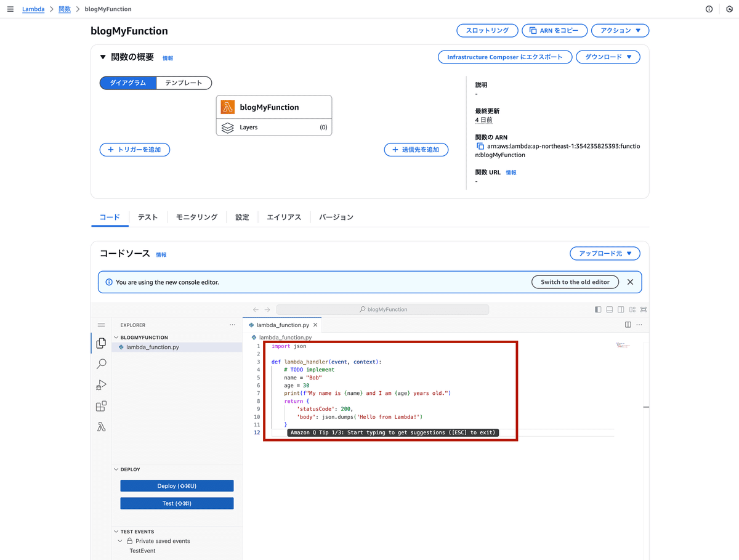This screenshot has width=739, height=560.
Task: Open 情報 link beside コードソース
Action: pyautogui.click(x=161, y=255)
